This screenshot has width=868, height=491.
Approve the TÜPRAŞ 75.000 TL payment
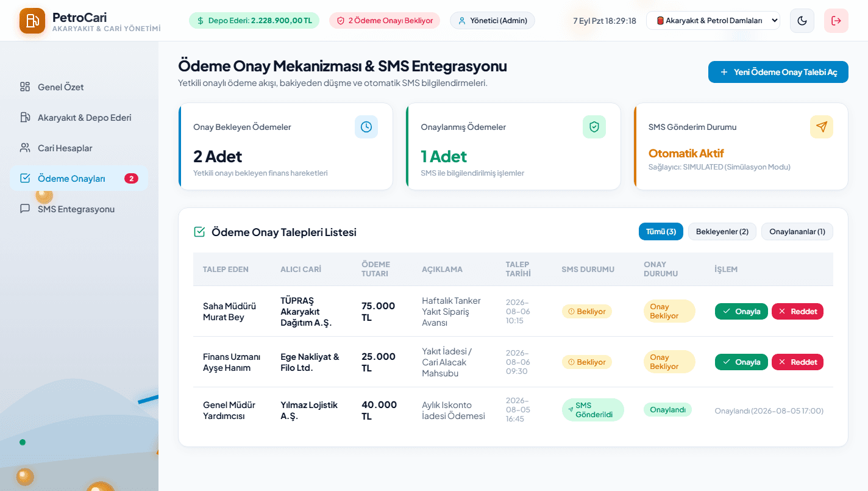pos(741,312)
